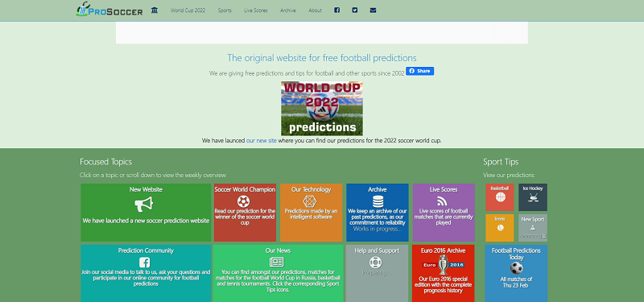644x302 pixels.
Task: Click the newspaper icon in Our News tile
Action: point(277,263)
